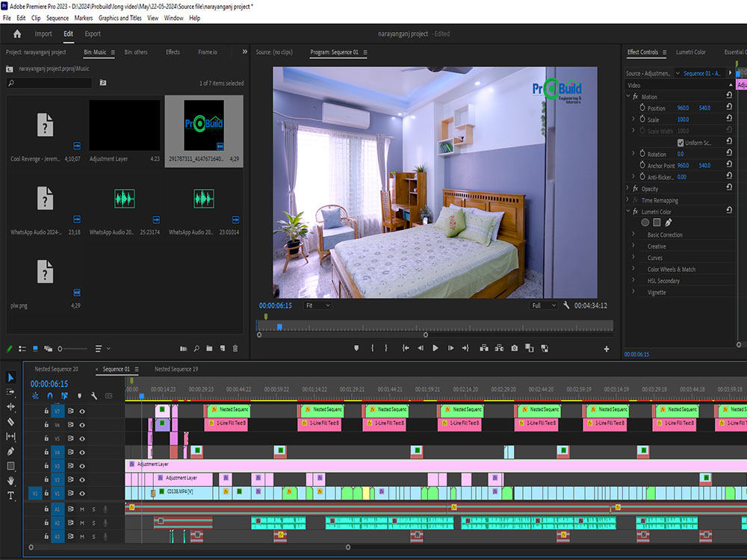The height and width of the screenshot is (560, 747).
Task: Select the Track Select Forward tool
Action: pos(10,392)
